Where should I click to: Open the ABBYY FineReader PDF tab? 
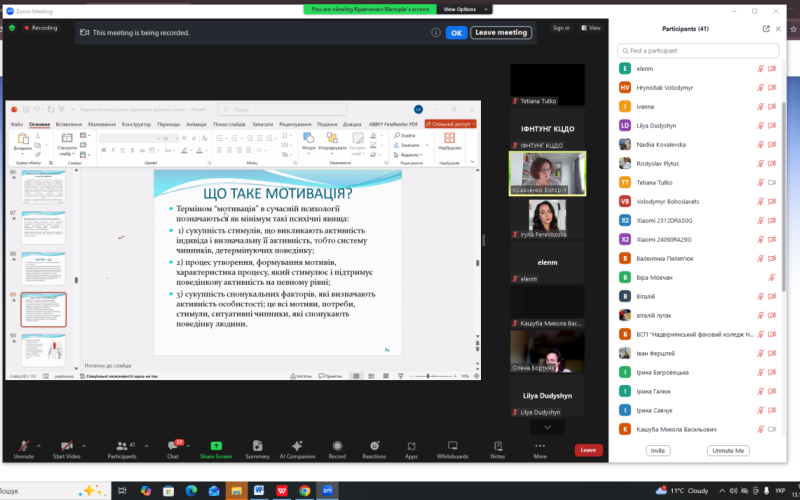tap(393, 124)
